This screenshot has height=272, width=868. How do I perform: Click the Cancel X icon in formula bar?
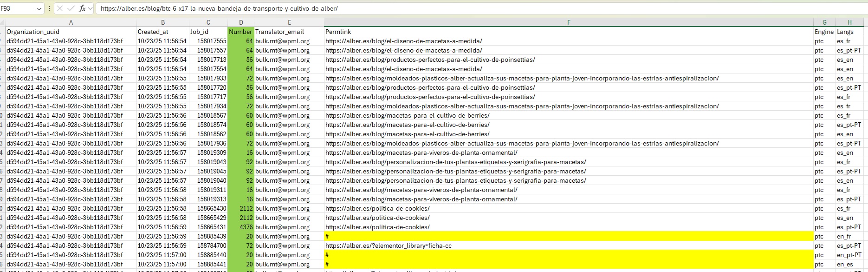(60, 8)
